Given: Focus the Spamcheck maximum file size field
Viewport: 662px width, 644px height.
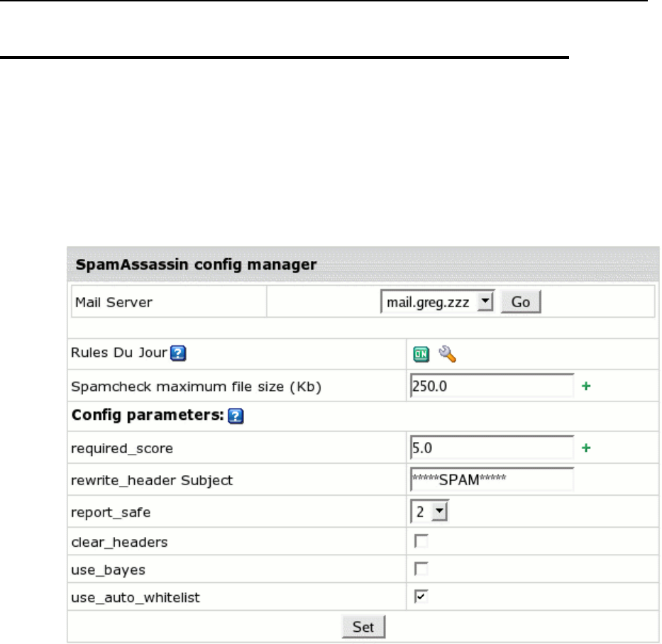Looking at the screenshot, I should [491, 387].
